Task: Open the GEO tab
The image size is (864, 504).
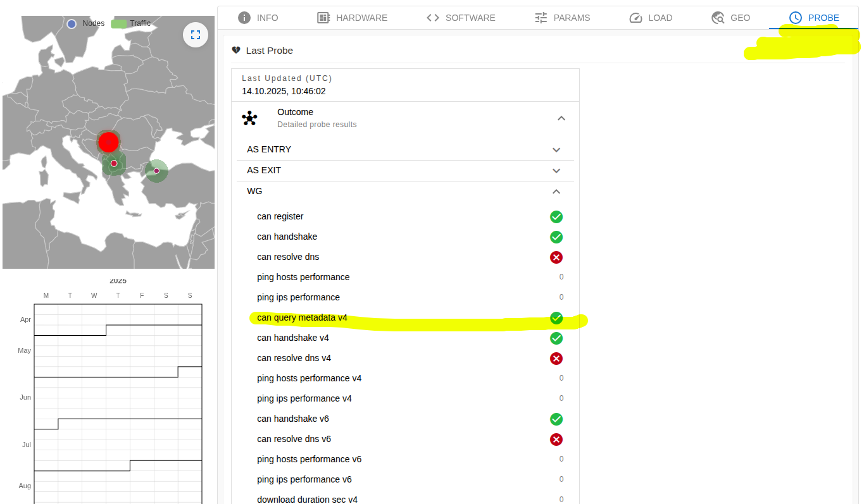Action: point(730,18)
